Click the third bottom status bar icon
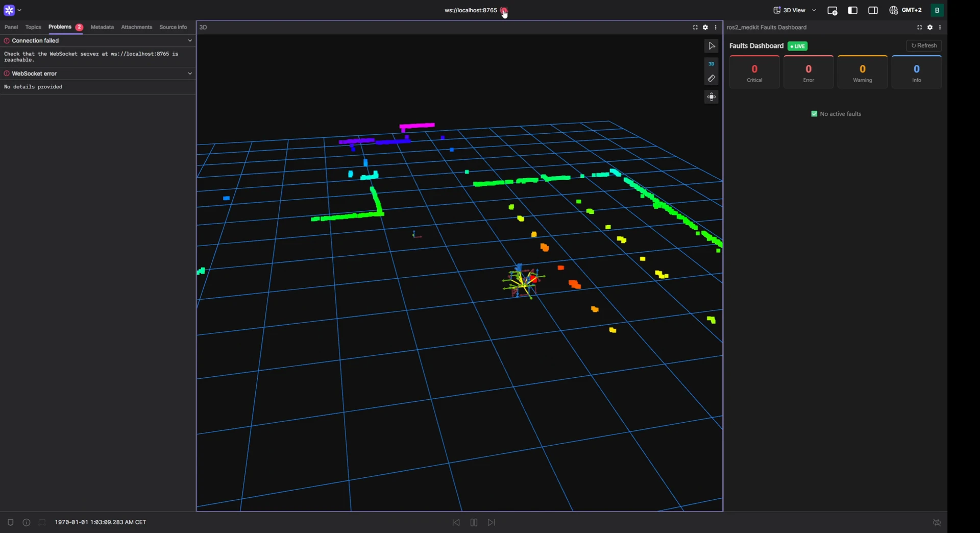 (x=42, y=522)
